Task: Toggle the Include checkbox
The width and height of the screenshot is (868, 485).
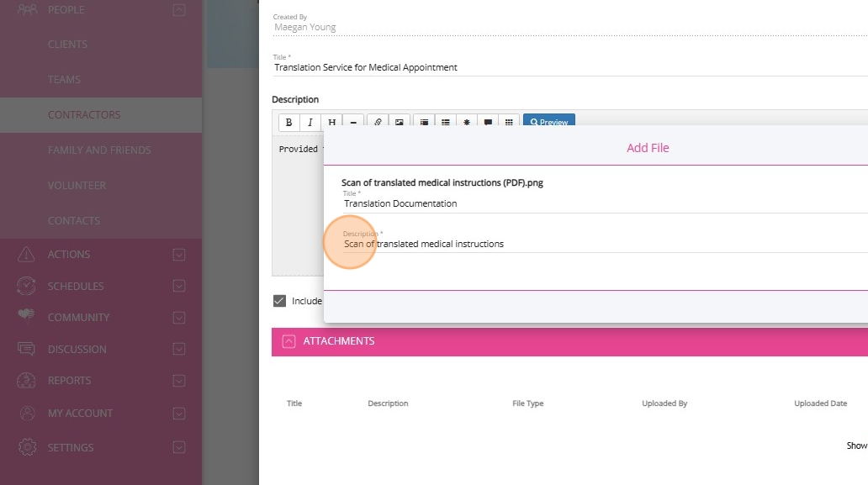Action: 279,301
